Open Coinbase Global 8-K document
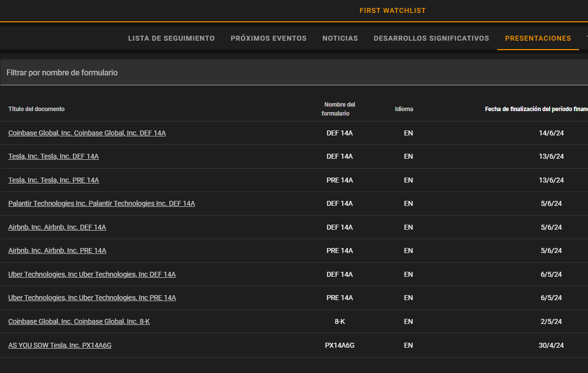 click(79, 321)
